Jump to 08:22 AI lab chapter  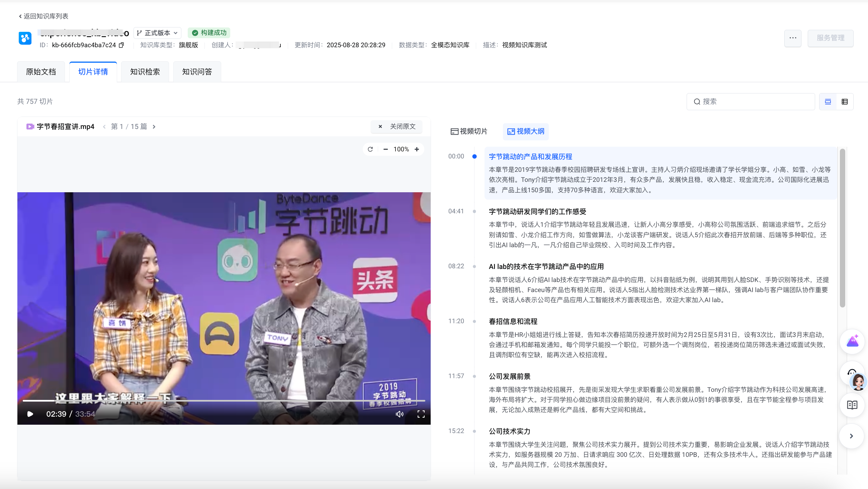tap(546, 267)
